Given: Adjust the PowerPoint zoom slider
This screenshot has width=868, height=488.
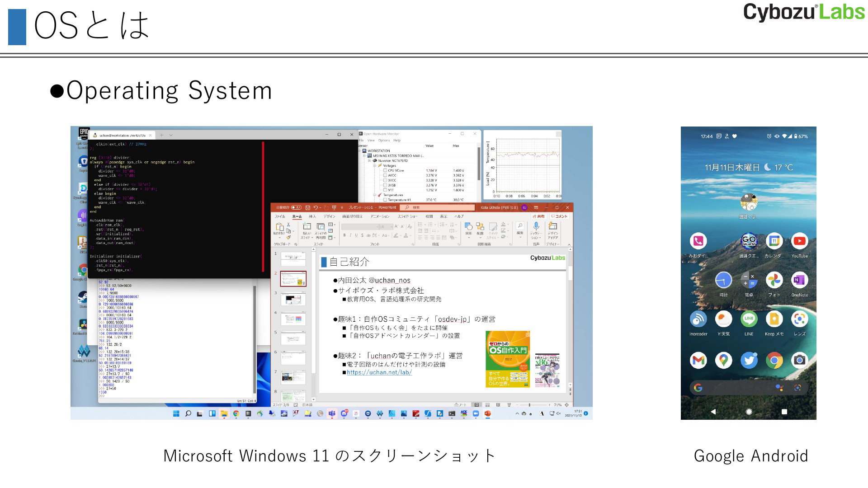Looking at the screenshot, I should tap(530, 405).
